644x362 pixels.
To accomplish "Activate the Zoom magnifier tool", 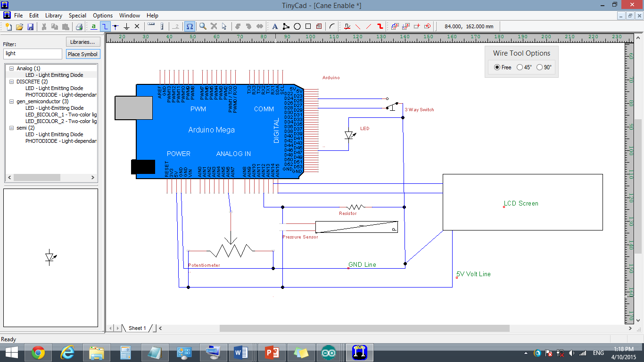I will (202, 26).
